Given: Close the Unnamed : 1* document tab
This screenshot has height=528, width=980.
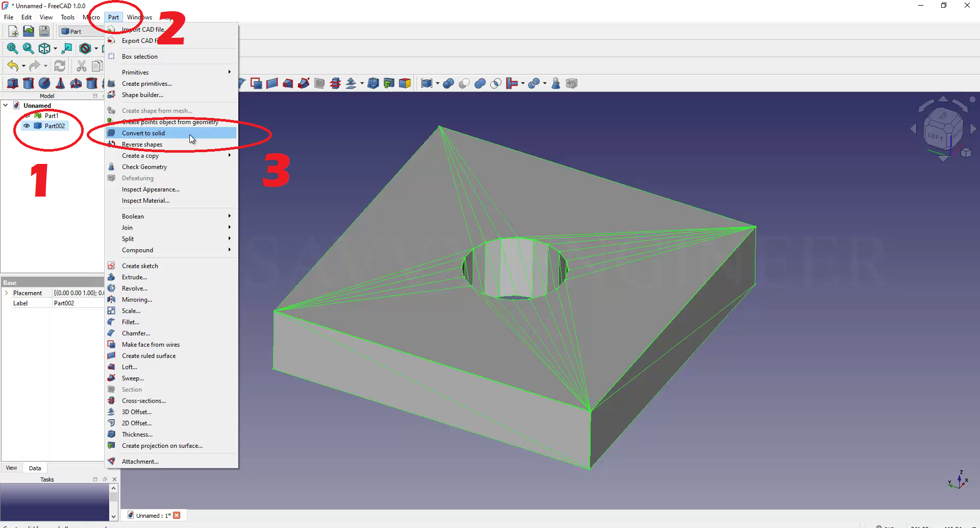Looking at the screenshot, I should coord(177,515).
